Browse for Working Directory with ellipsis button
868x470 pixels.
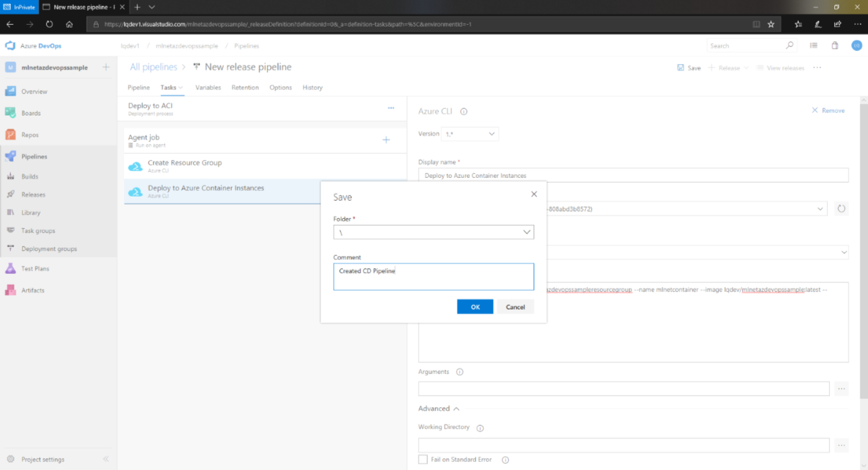(841, 445)
